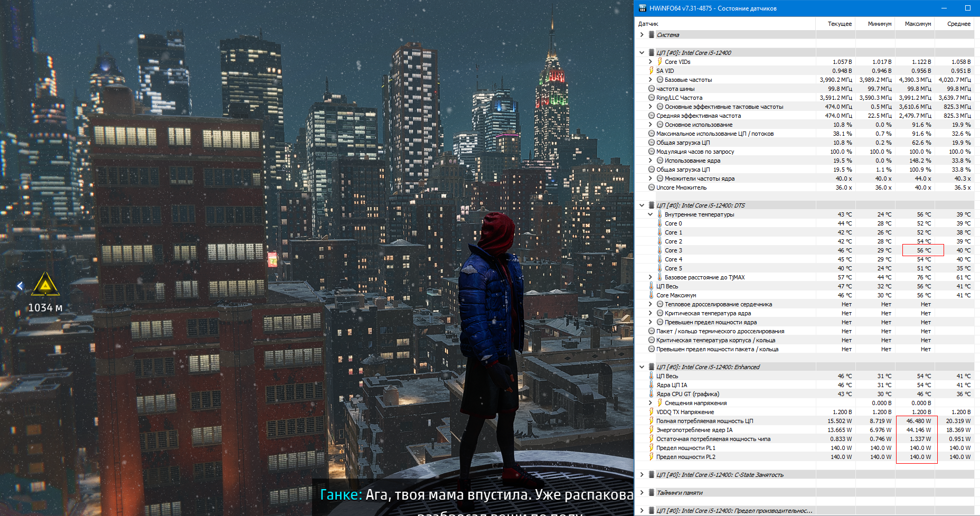Image resolution: width=980 pixels, height=516 pixels.
Task: Click the 3,990.2 МГц current frequency value
Action: [836, 80]
